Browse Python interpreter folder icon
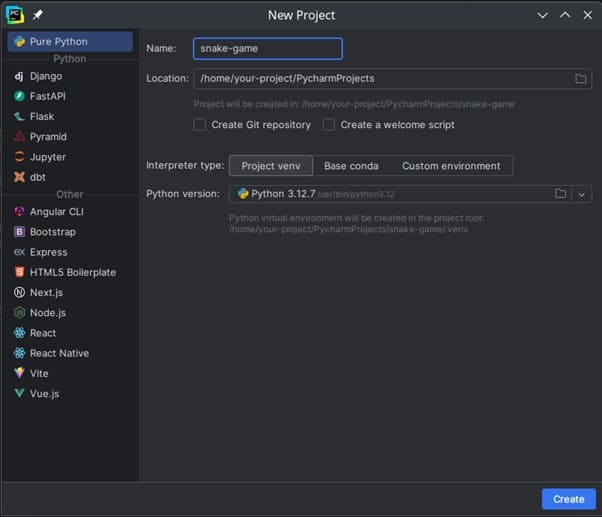Viewport: 602px width, 517px height. click(561, 194)
